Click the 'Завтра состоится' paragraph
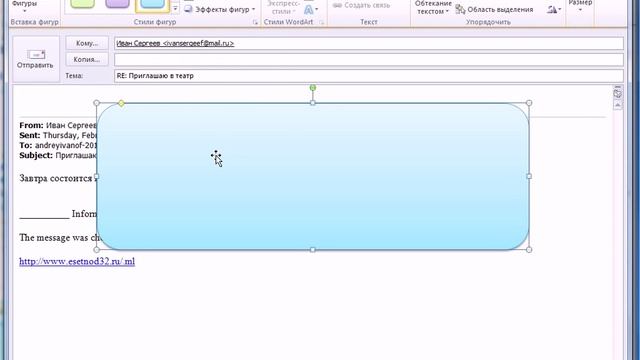This screenshot has height=360, width=640. (58, 178)
